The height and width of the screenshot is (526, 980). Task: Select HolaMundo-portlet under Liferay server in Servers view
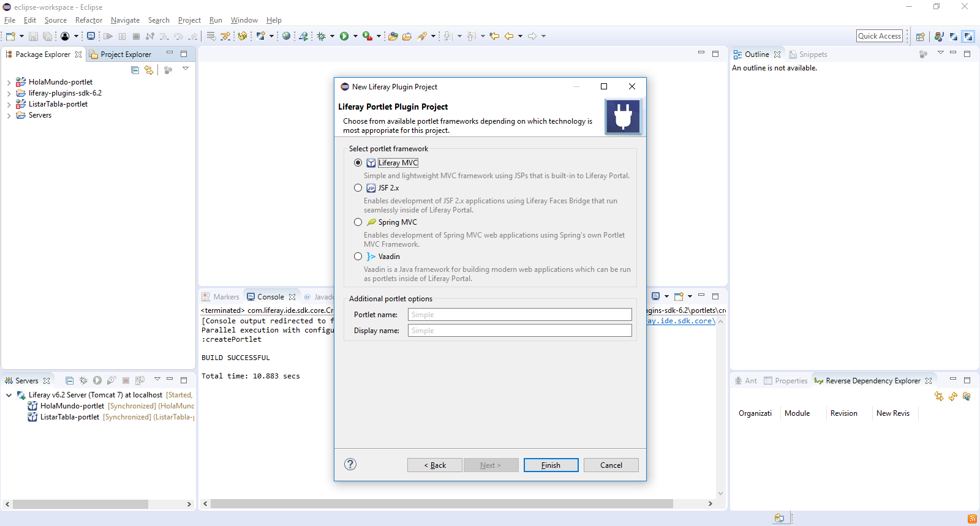tap(72, 406)
